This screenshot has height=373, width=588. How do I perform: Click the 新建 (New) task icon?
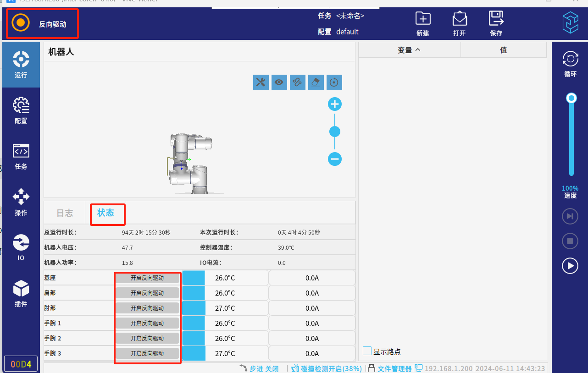422,23
